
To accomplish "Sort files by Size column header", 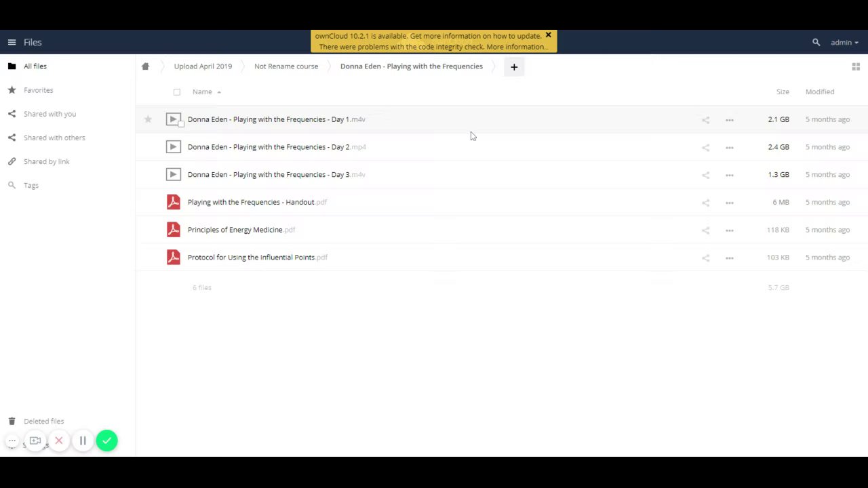I will (783, 91).
